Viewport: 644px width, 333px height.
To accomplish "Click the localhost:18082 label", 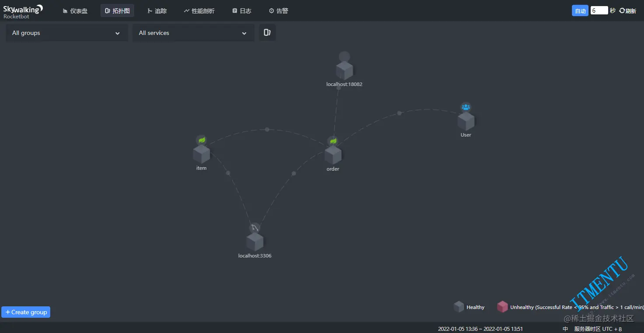I will [344, 84].
